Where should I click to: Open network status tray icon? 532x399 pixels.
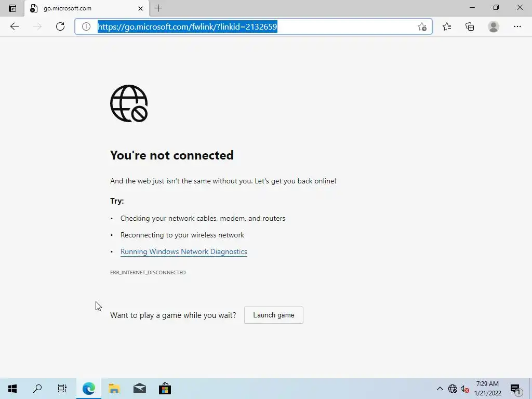[x=453, y=389]
